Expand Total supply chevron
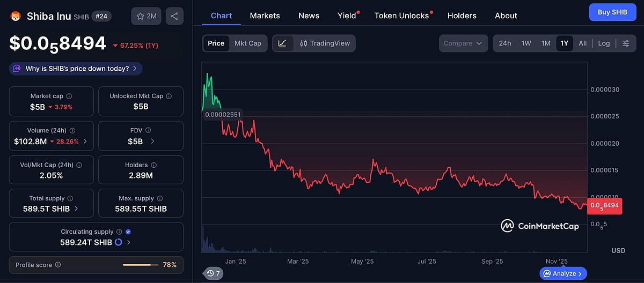 tap(76, 208)
